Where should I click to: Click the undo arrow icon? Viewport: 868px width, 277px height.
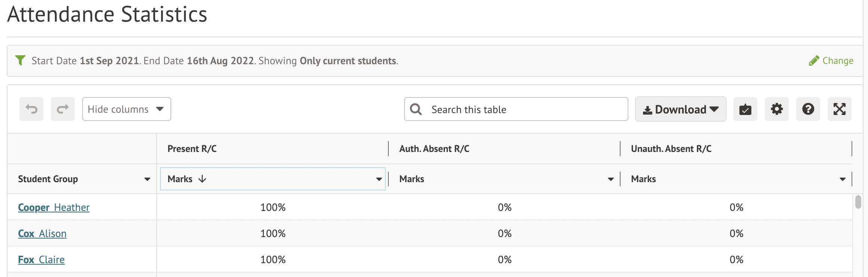31,109
